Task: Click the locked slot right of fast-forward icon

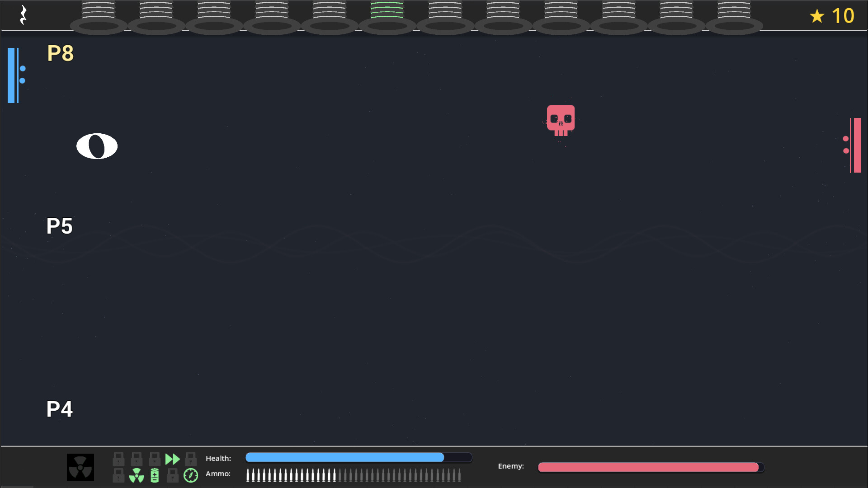Action: (x=191, y=459)
